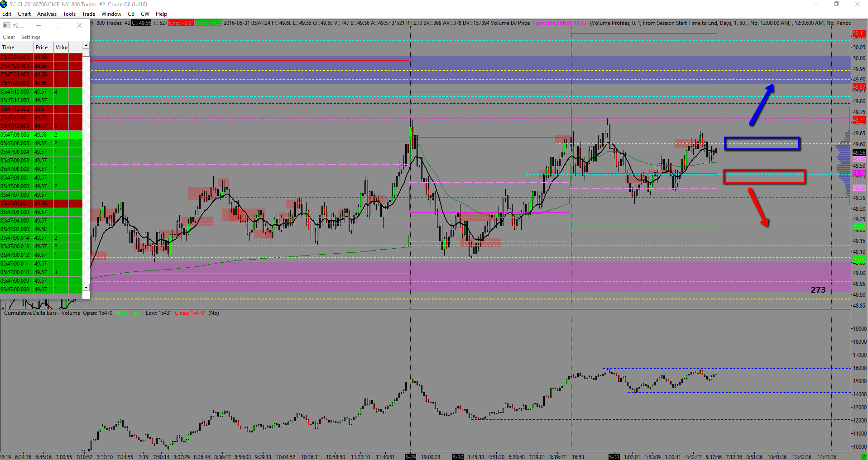Click the Time and Sales window icon beside '#2 ...'
The height and width of the screenshot is (460, 868).
7,25
